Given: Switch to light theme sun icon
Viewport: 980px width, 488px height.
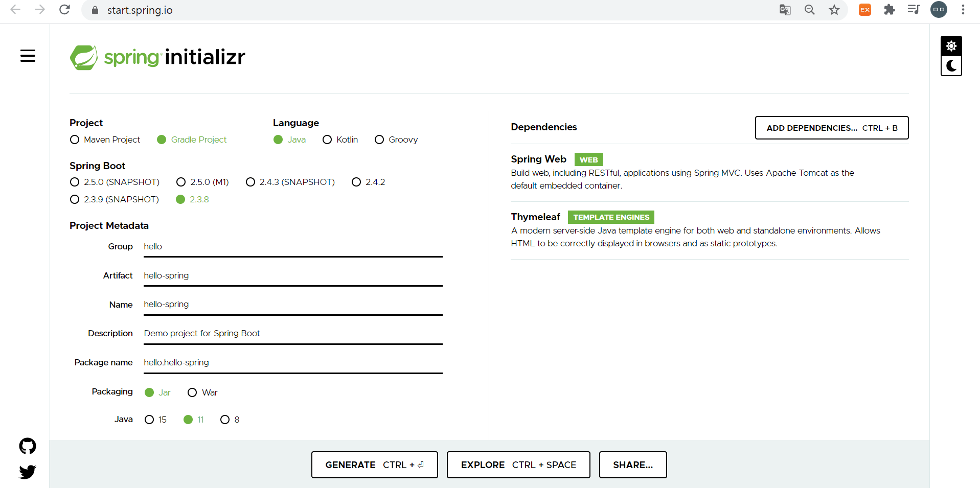Looking at the screenshot, I should coord(951,46).
